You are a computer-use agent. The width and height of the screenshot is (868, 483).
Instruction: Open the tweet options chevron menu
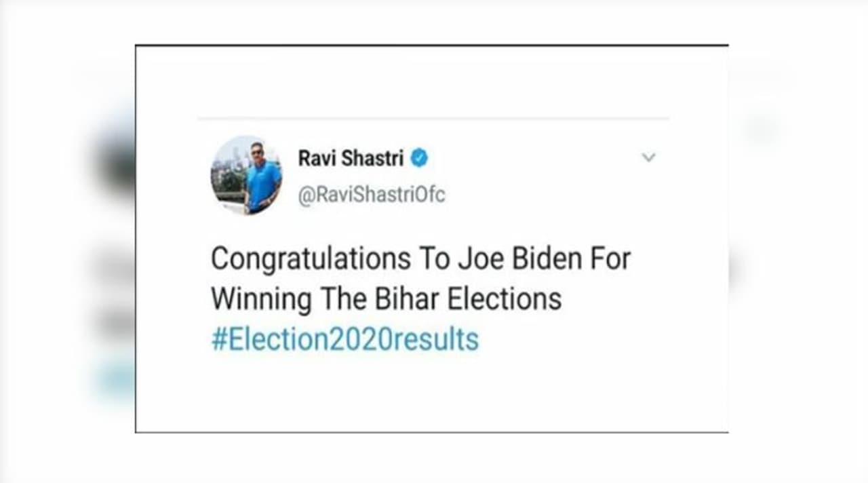click(649, 158)
